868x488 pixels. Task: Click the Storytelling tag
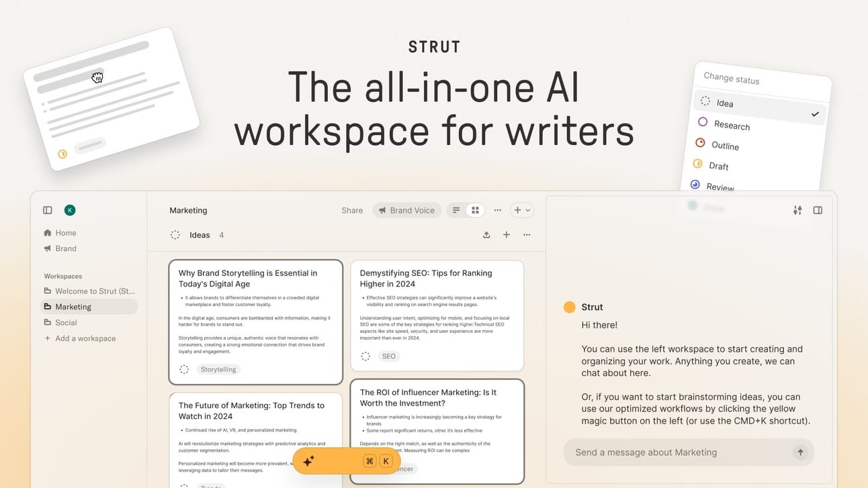218,369
